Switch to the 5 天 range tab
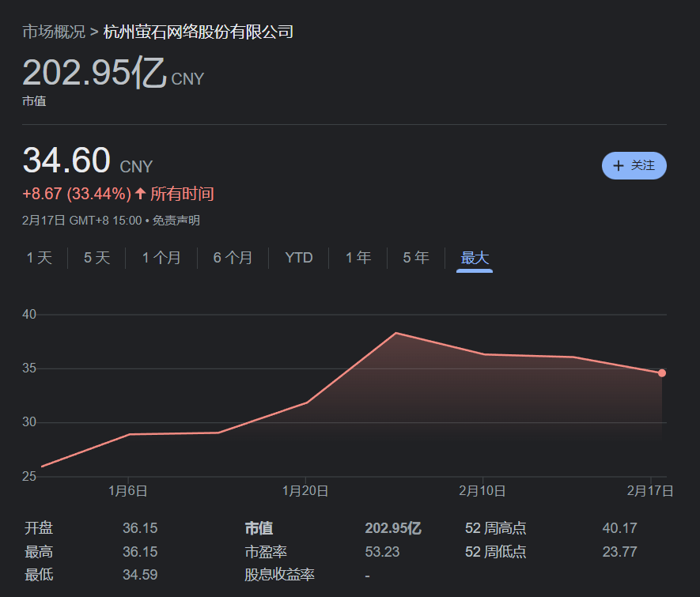 tap(96, 258)
